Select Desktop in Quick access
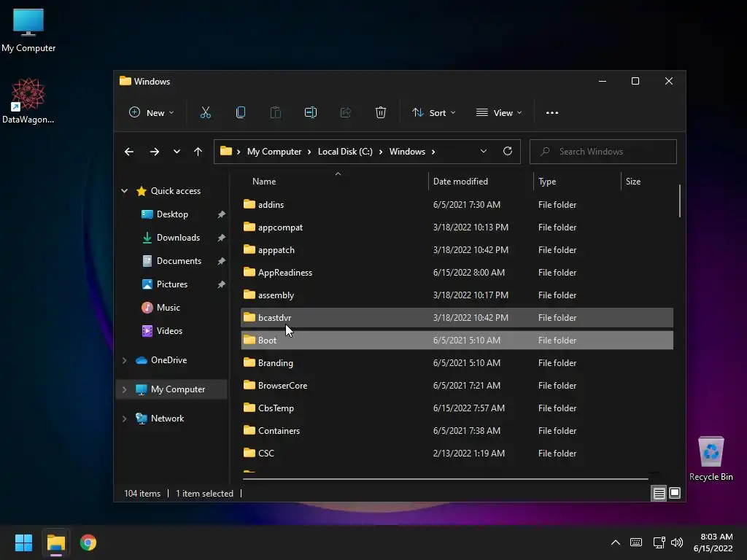 pos(171,214)
